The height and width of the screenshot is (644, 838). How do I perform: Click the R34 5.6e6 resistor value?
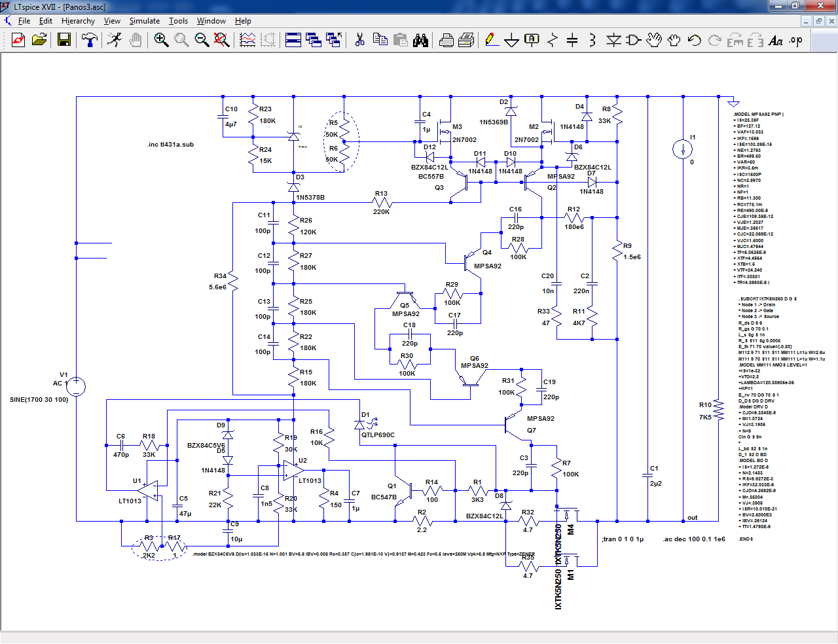pos(218,287)
